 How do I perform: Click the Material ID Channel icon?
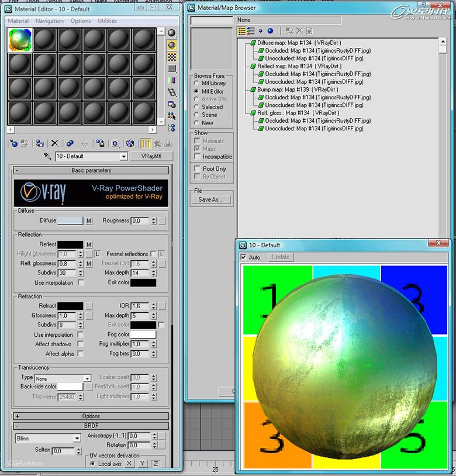pyautogui.click(x=115, y=143)
